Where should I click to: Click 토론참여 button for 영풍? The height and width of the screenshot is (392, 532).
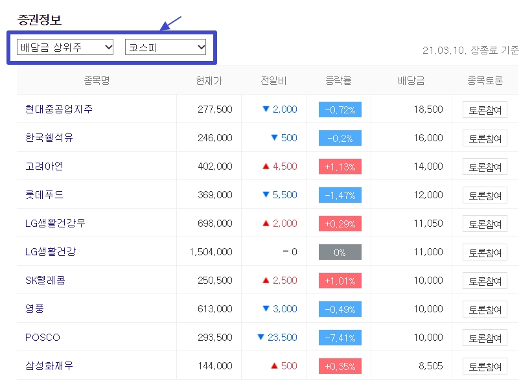(x=485, y=309)
